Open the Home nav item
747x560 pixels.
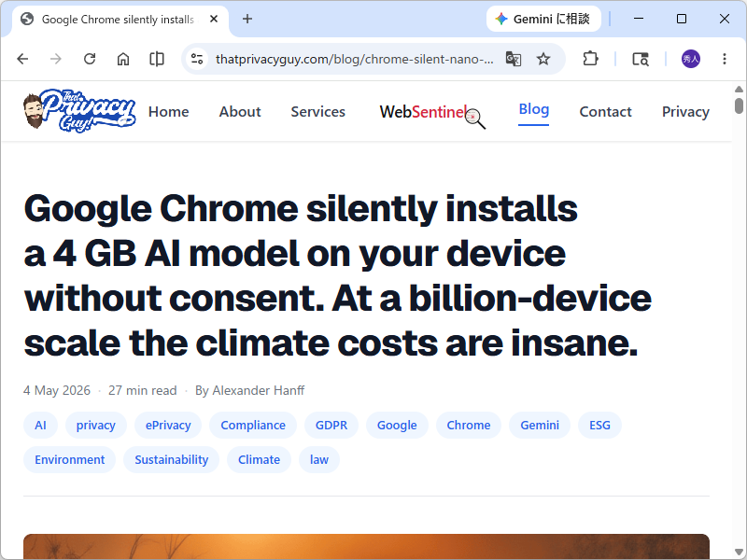click(169, 112)
